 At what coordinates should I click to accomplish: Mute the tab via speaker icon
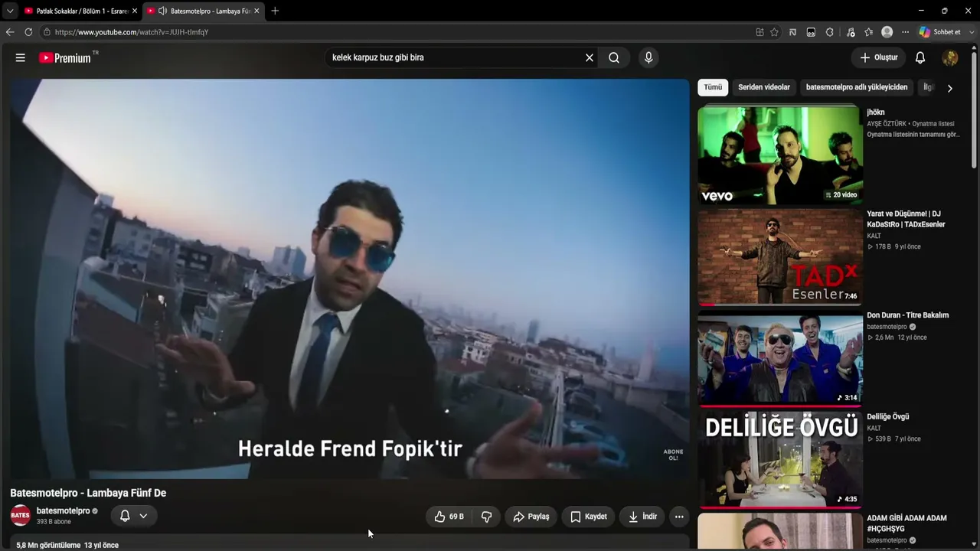[x=162, y=11]
